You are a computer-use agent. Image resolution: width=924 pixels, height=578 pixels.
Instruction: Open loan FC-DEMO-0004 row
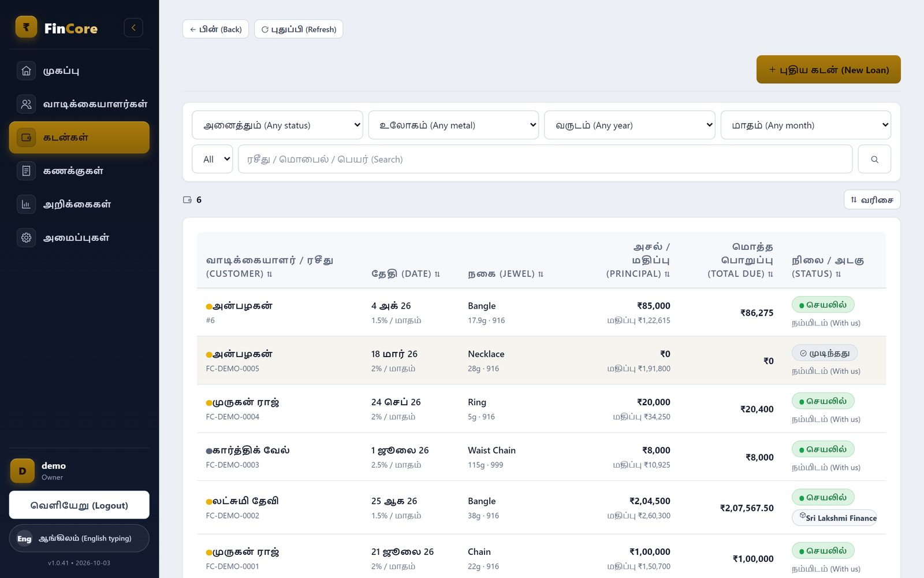[x=541, y=409]
